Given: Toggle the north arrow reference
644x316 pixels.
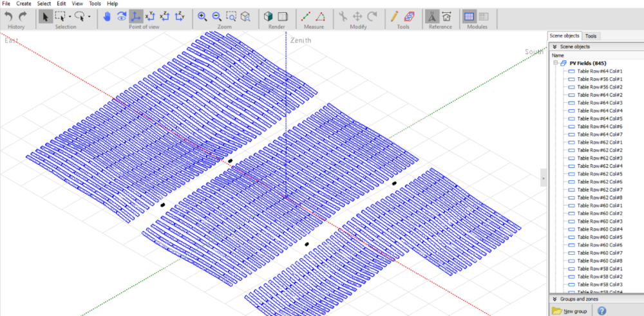Looking at the screenshot, I should (433, 16).
